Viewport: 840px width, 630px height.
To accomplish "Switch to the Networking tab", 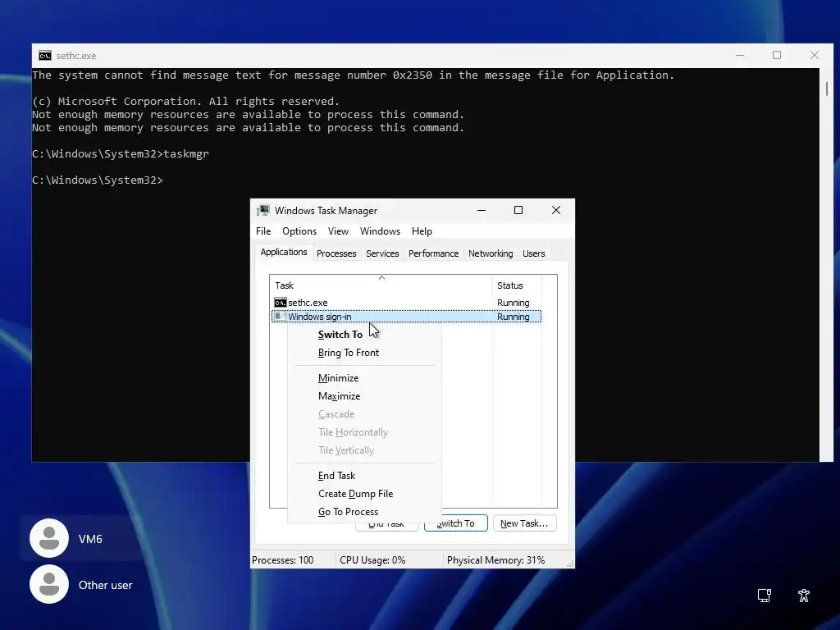I will click(x=491, y=254).
